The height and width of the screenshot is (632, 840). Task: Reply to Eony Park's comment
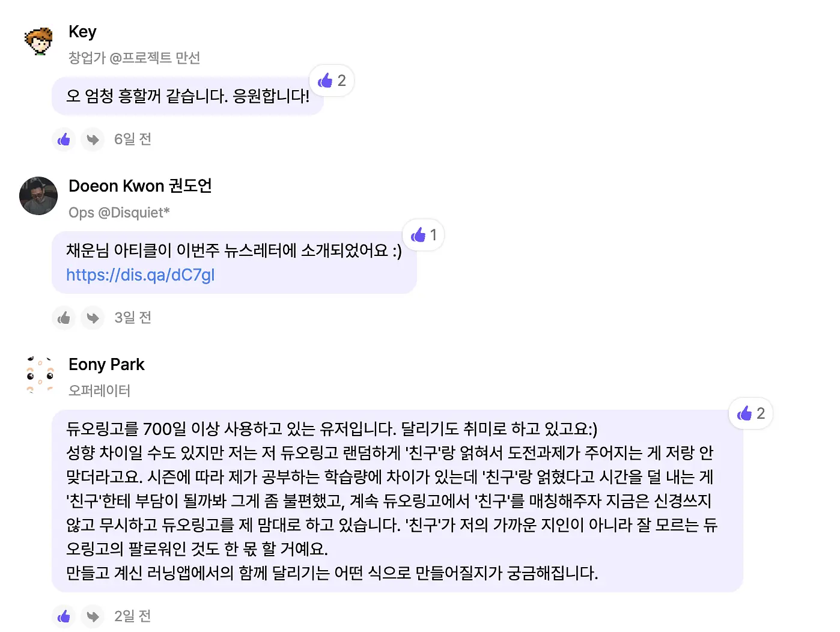coord(93,616)
